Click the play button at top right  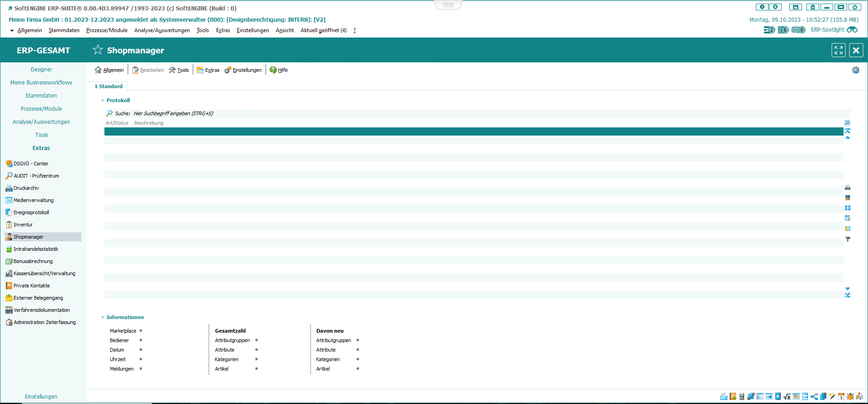(x=762, y=7)
